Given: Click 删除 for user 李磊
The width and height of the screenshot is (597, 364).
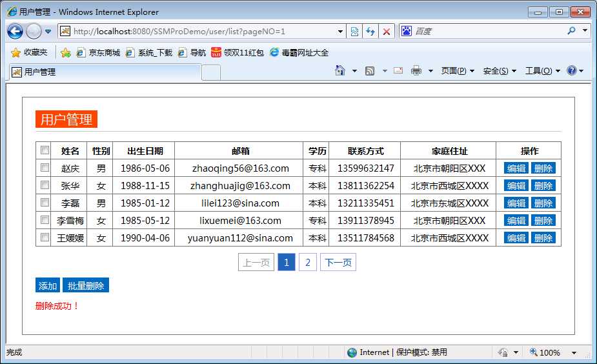Looking at the screenshot, I should click(x=543, y=203).
